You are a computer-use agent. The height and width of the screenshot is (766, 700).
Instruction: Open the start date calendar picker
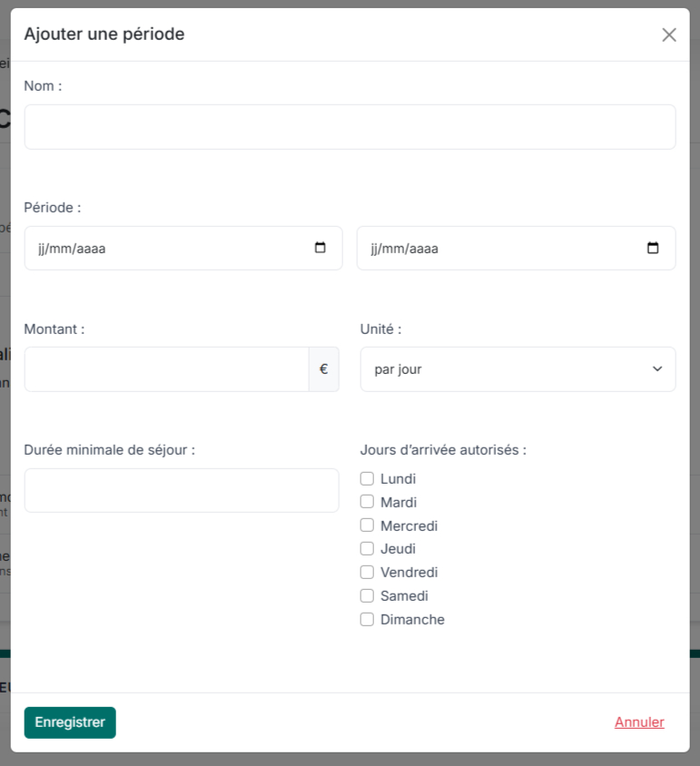(x=320, y=248)
